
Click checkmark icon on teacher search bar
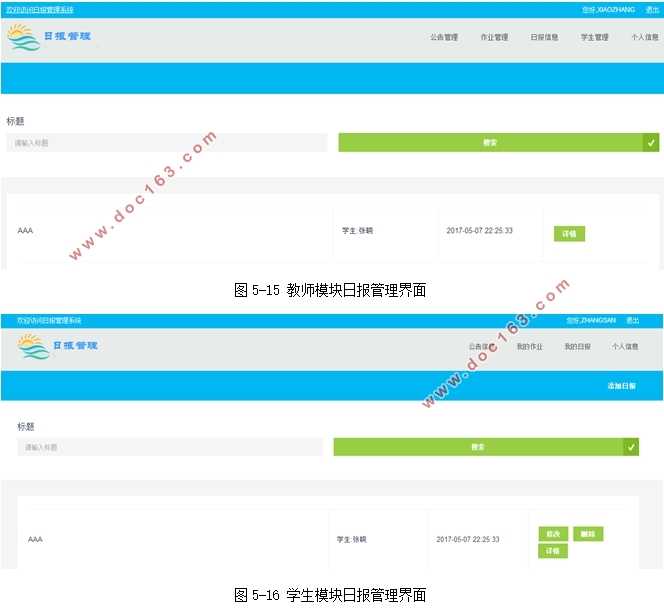point(651,143)
